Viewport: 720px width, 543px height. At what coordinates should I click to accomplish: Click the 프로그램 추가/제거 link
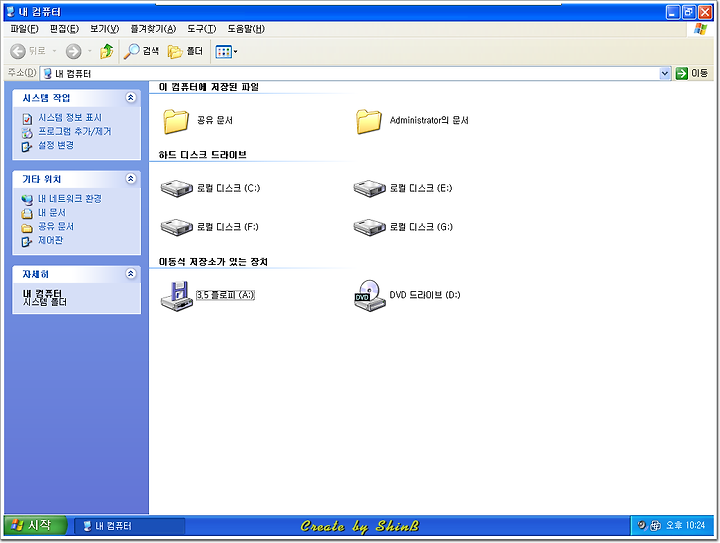[74, 132]
